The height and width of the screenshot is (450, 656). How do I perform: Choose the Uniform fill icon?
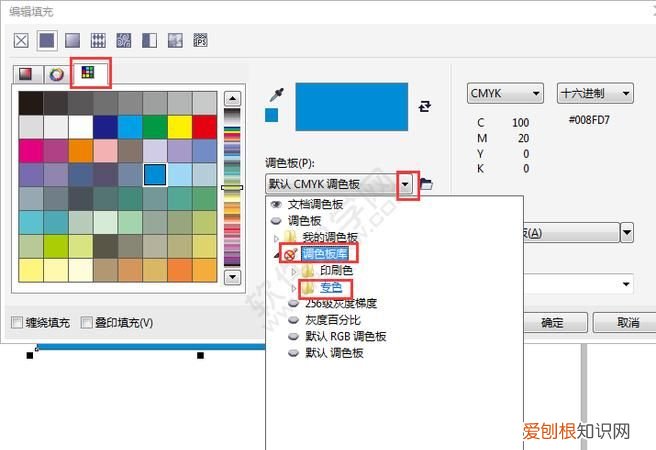47,41
